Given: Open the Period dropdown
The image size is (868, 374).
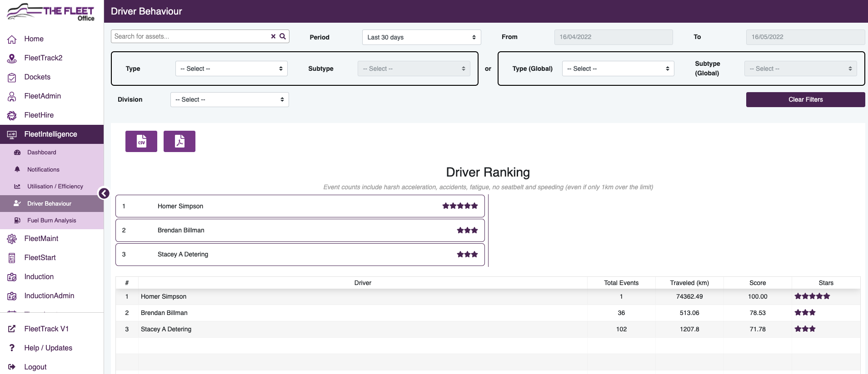Looking at the screenshot, I should 421,37.
